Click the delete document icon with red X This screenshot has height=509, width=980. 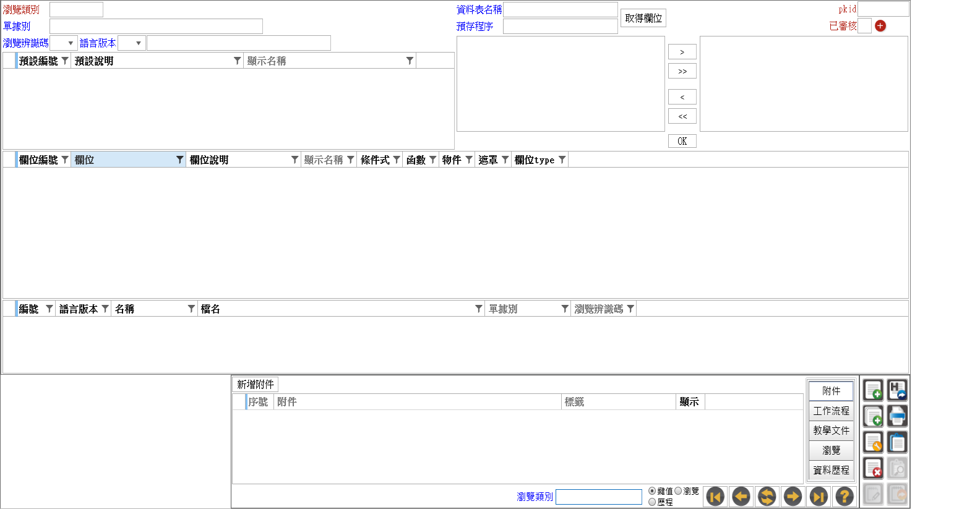[873, 469]
